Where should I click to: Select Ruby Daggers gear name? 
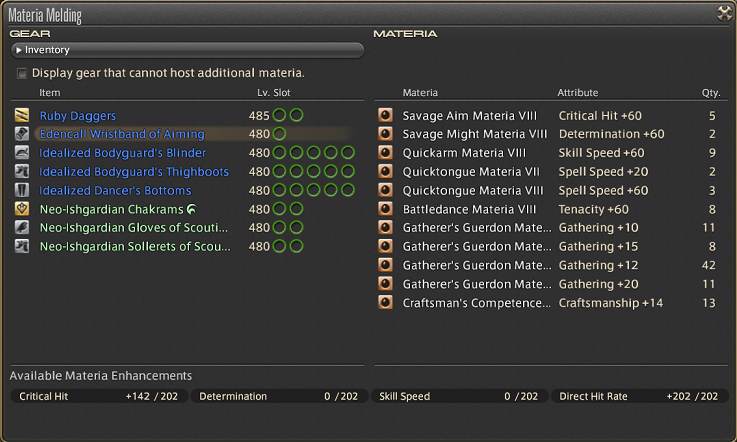78,116
